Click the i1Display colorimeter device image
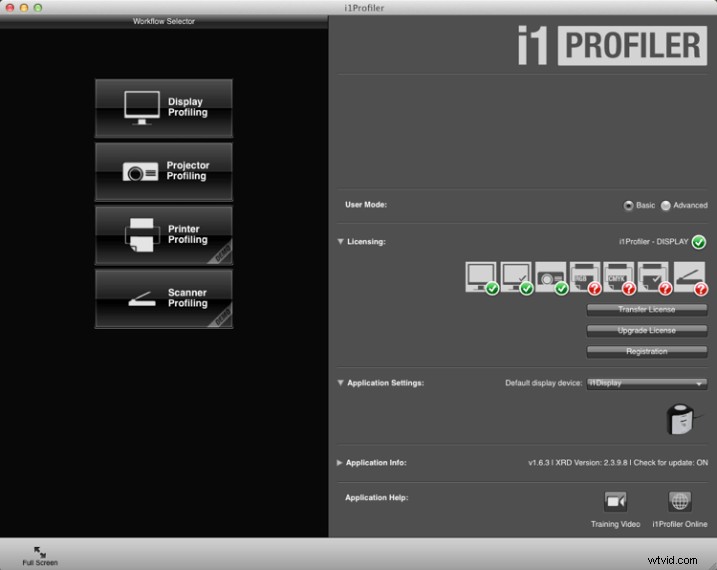Image resolution: width=717 pixels, height=570 pixels. click(x=682, y=419)
